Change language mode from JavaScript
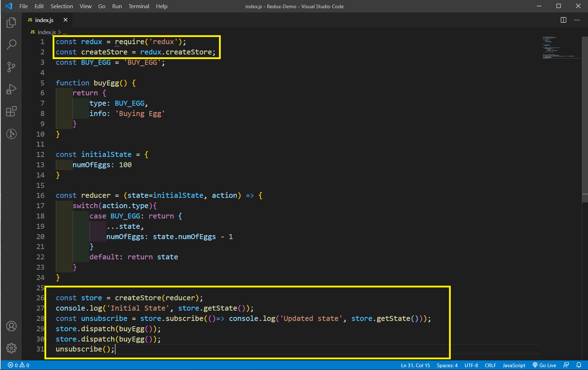The height and width of the screenshot is (370, 588). coord(514,365)
